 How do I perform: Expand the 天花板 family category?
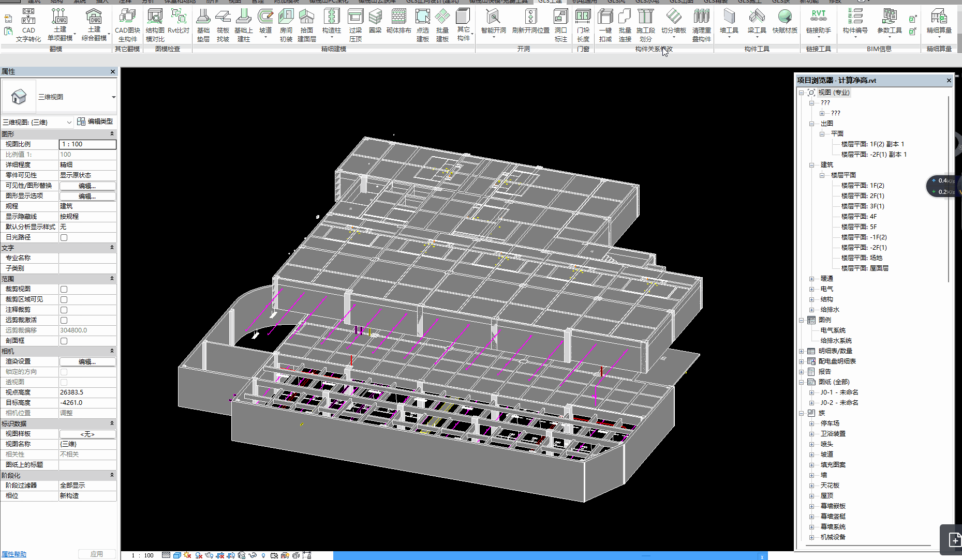point(812,486)
